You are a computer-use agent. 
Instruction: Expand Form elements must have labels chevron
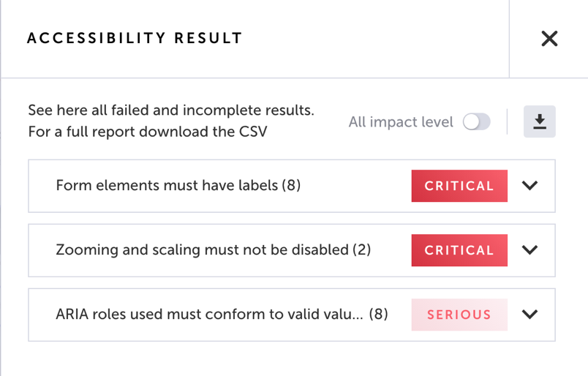[529, 185]
